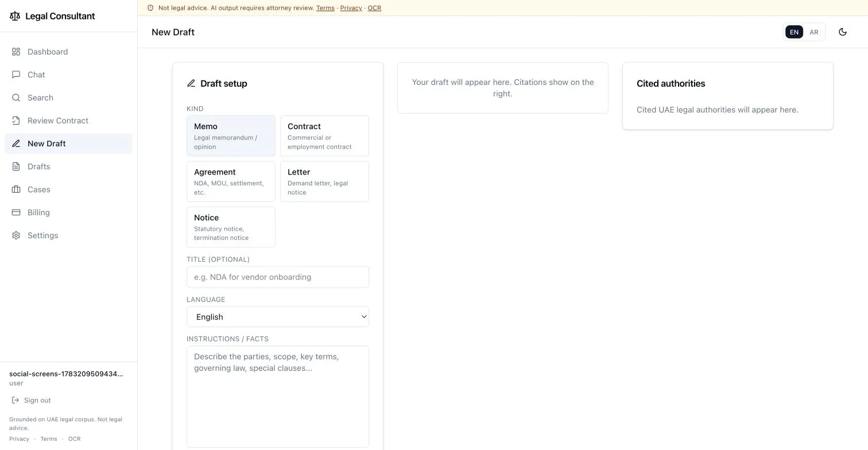Click the Legal Consultant scales logo icon

tap(15, 16)
